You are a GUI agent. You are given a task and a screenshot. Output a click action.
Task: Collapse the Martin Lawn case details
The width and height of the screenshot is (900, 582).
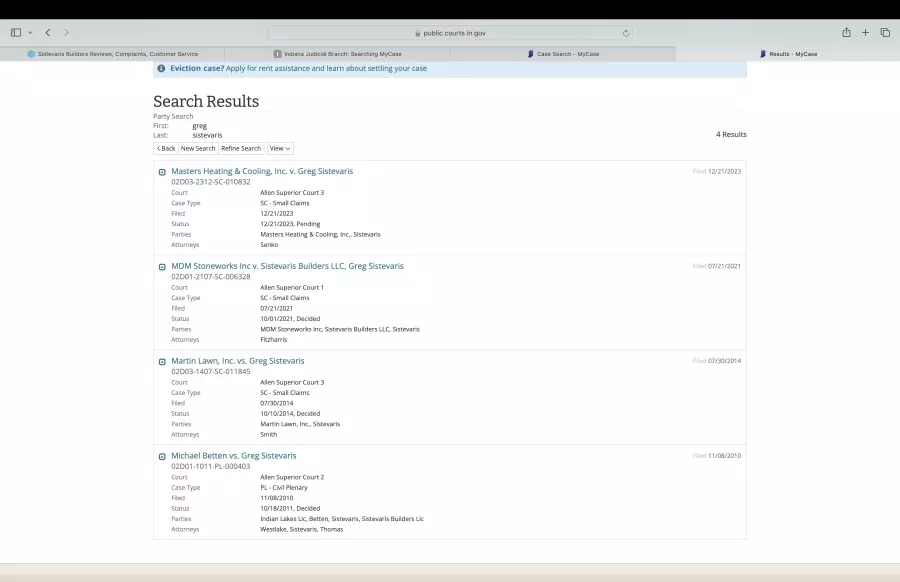pyautogui.click(x=162, y=361)
